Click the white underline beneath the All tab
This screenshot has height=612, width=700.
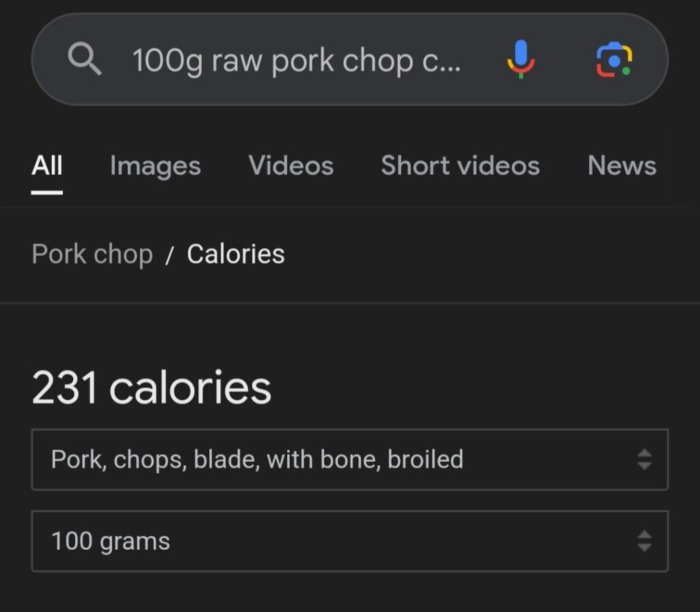[47, 193]
